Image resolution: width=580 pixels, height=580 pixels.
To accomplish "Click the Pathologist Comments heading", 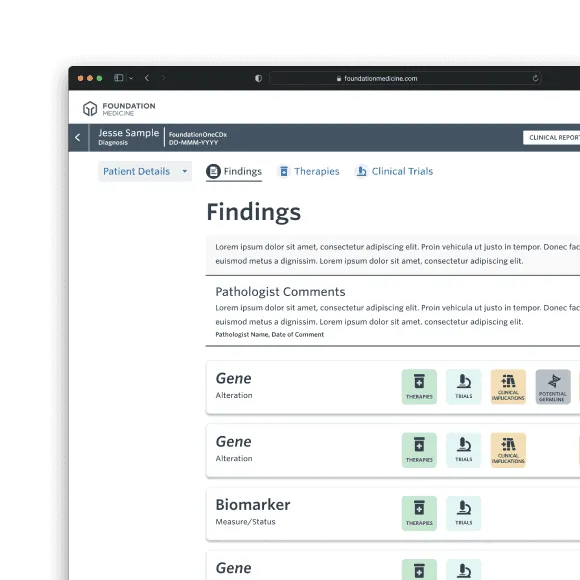I will click(x=280, y=292).
